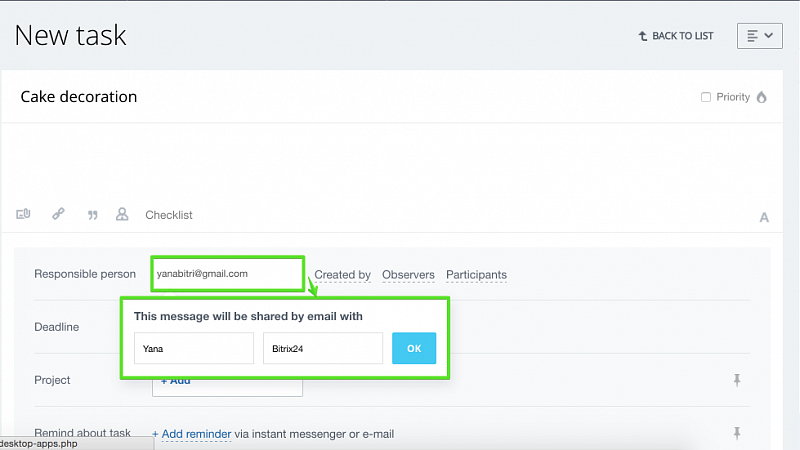Click the Add reminder link
This screenshot has height=450, width=800.
point(196,434)
